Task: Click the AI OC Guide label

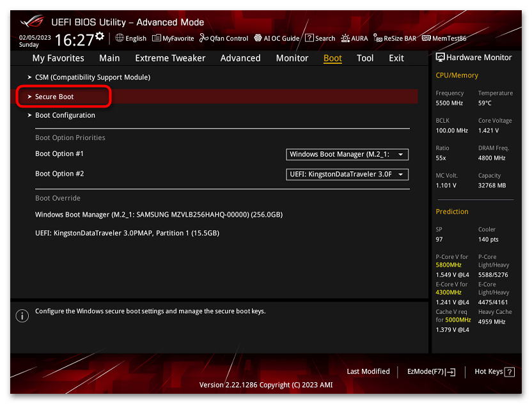Action: [x=281, y=38]
